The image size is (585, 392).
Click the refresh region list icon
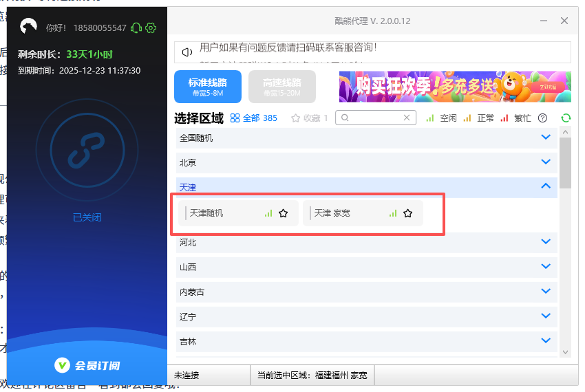pyautogui.click(x=566, y=118)
